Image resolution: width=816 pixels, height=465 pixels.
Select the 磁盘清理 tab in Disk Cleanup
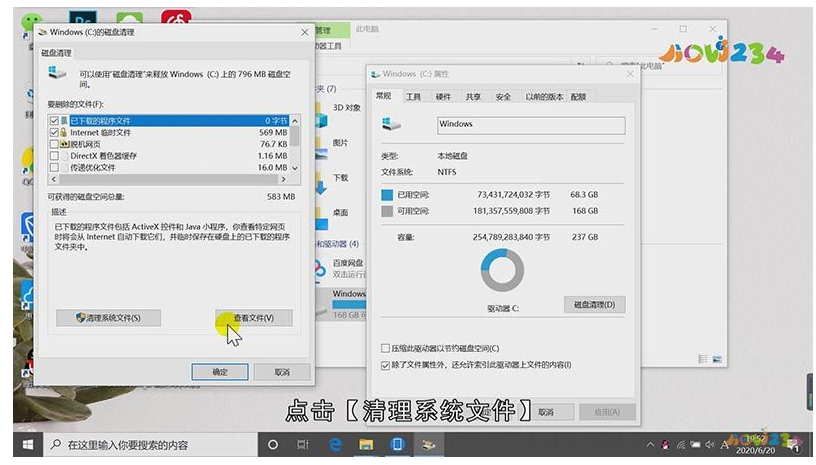[x=56, y=53]
